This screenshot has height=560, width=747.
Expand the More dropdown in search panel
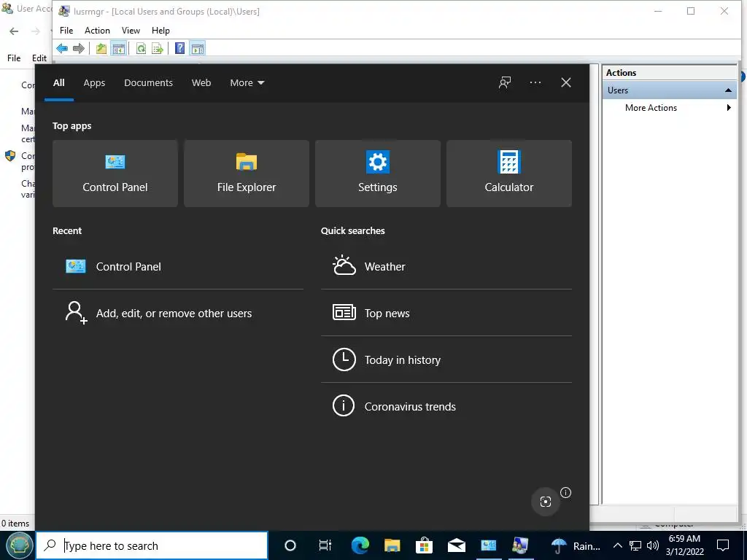click(x=247, y=83)
